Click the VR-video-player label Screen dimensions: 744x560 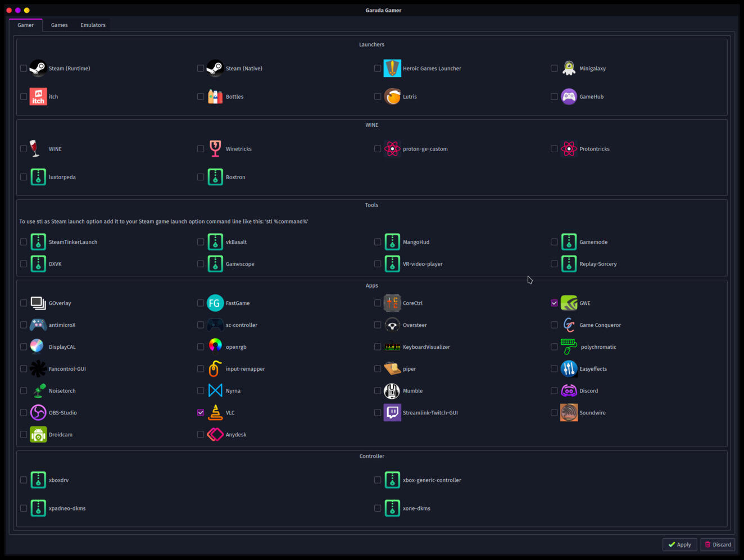(x=423, y=264)
